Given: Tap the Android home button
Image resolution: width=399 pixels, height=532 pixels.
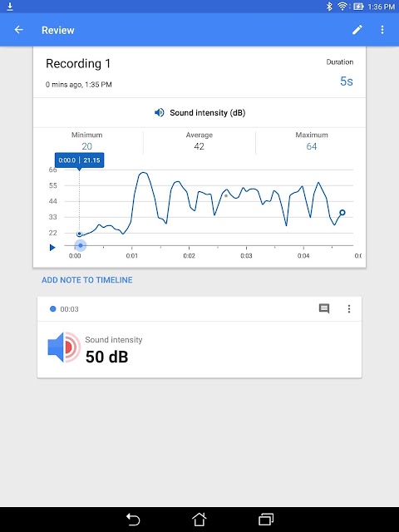Looking at the screenshot, I should (199, 519).
